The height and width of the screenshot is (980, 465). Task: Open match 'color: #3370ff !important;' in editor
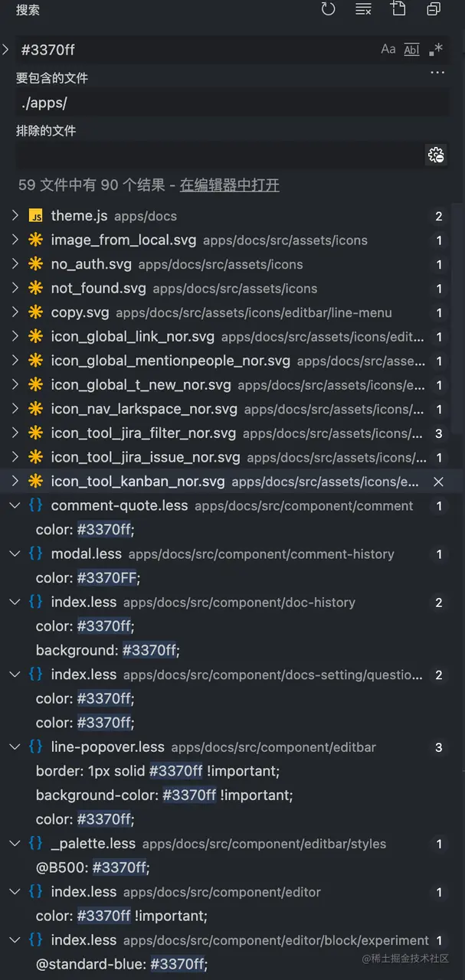pyautogui.click(x=122, y=916)
